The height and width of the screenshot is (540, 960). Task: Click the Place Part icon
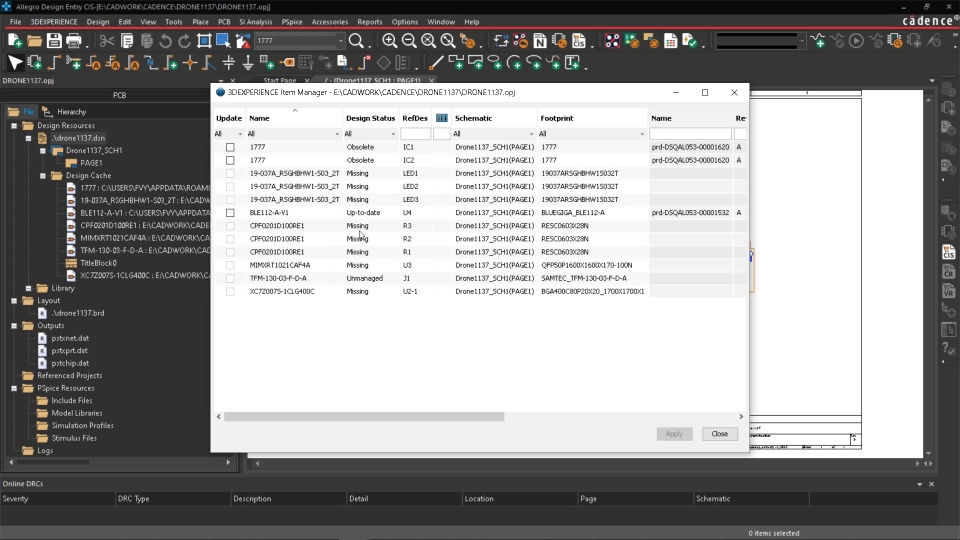(35, 62)
